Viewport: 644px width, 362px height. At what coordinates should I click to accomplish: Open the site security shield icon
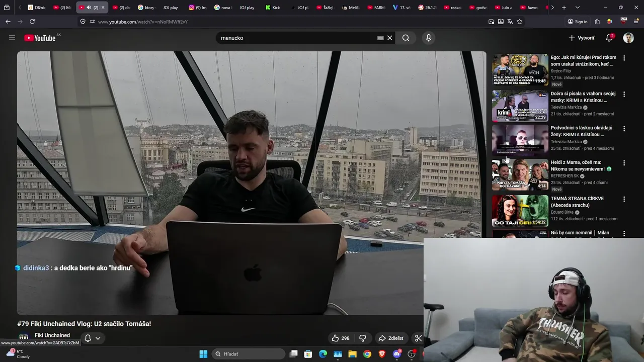click(x=83, y=22)
